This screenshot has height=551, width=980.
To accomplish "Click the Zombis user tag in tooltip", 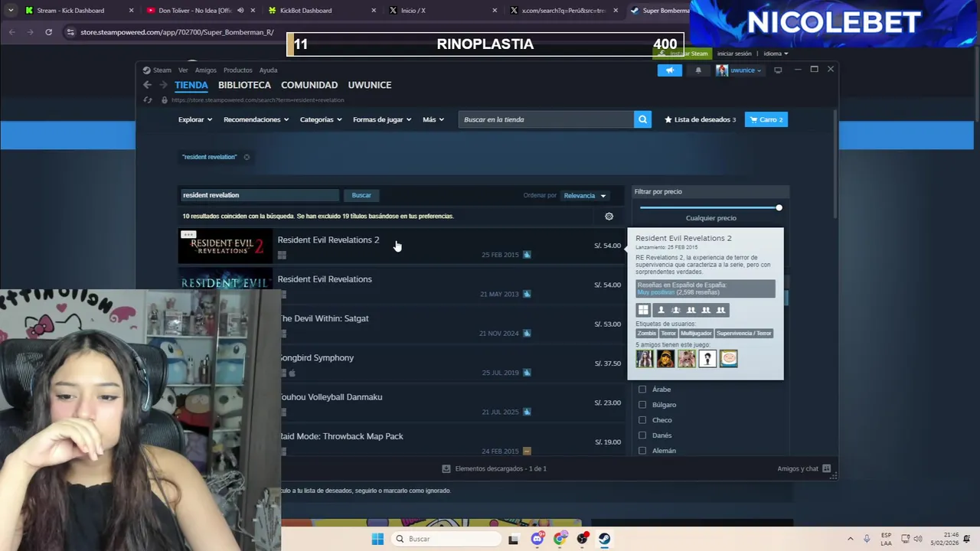I will pyautogui.click(x=647, y=334).
